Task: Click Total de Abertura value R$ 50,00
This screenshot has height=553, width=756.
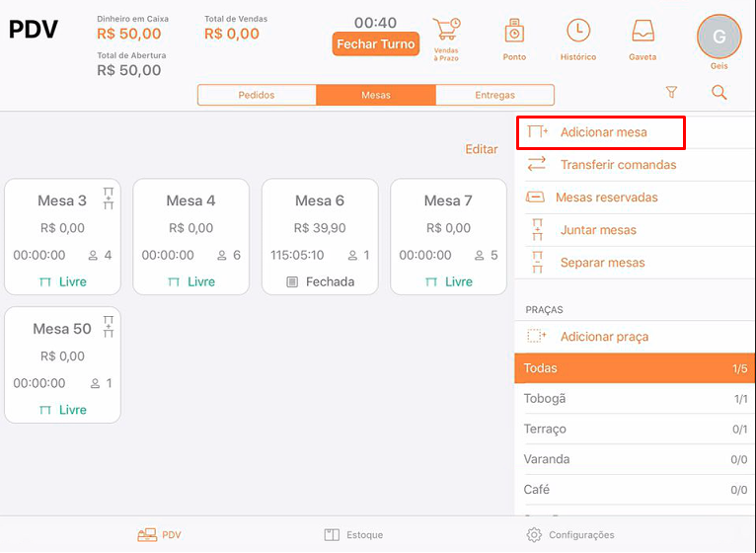Action: click(x=128, y=70)
